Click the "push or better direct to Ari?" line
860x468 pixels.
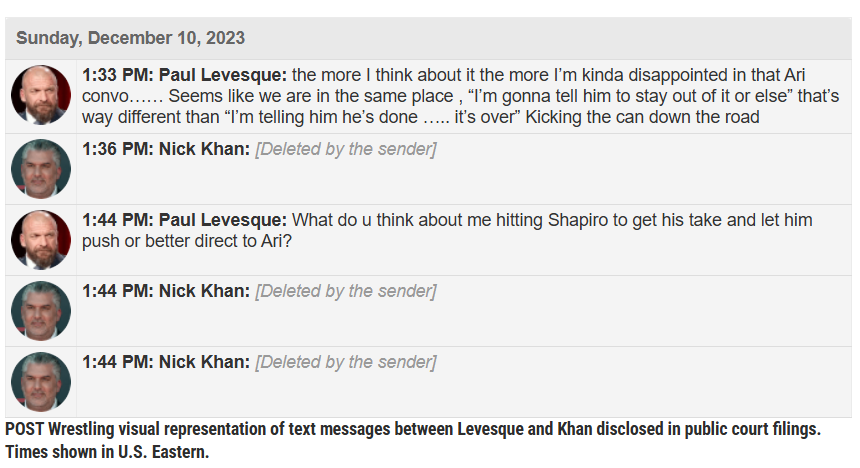[x=187, y=241]
